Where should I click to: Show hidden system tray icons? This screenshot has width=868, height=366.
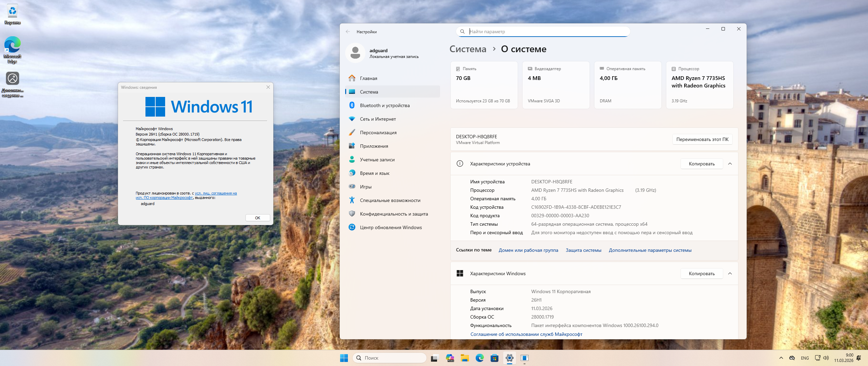781,358
